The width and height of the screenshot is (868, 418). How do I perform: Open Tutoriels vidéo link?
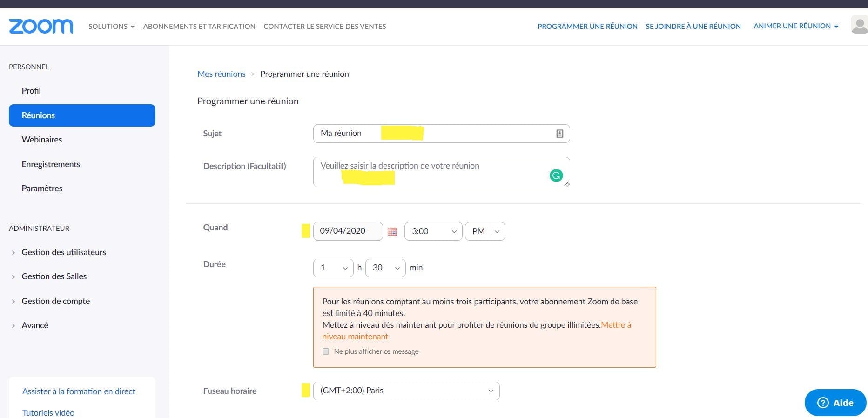48,413
